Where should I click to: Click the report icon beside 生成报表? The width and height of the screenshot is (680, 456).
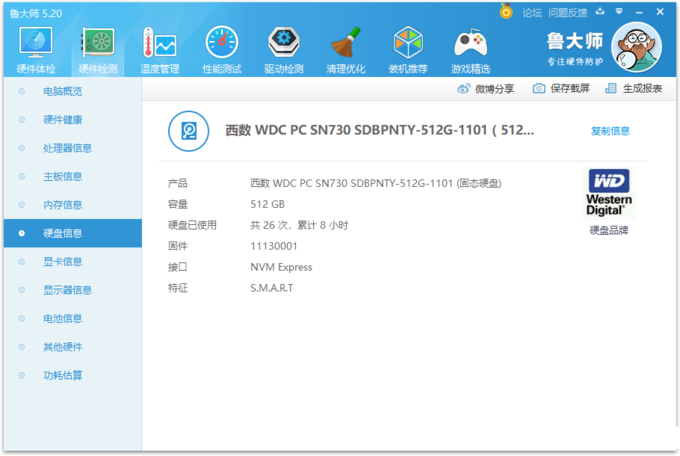coord(611,89)
